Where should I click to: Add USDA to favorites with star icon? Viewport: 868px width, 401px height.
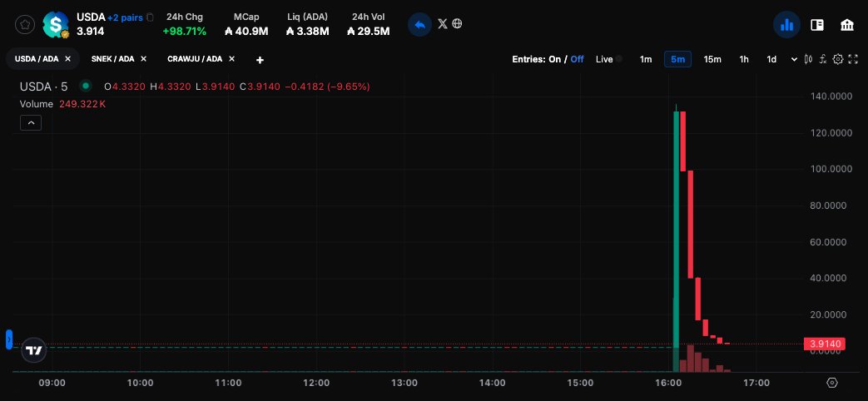click(x=25, y=24)
